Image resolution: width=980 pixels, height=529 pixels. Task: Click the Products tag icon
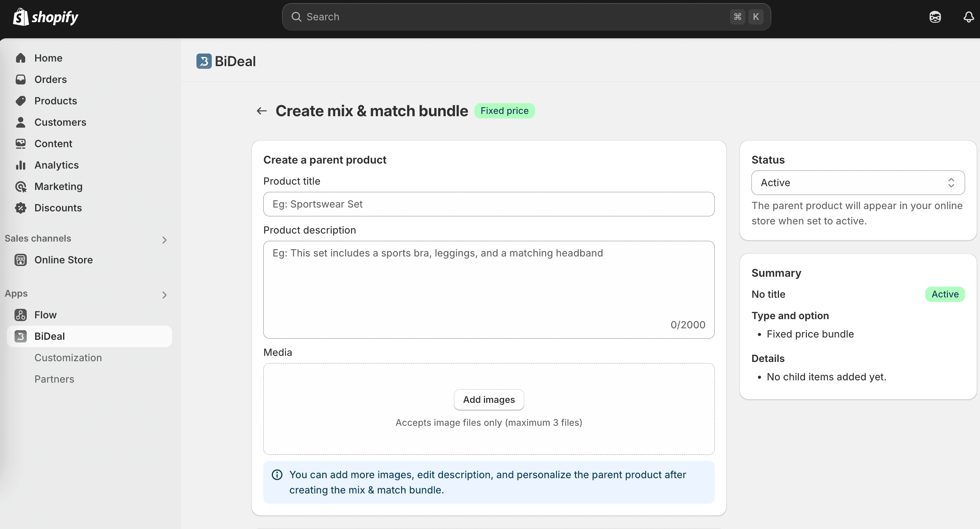pos(21,101)
